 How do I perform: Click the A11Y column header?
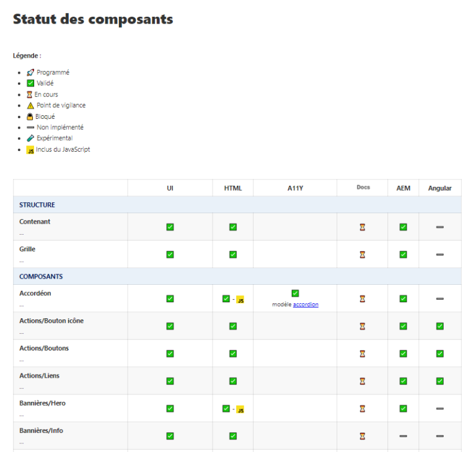[294, 188]
